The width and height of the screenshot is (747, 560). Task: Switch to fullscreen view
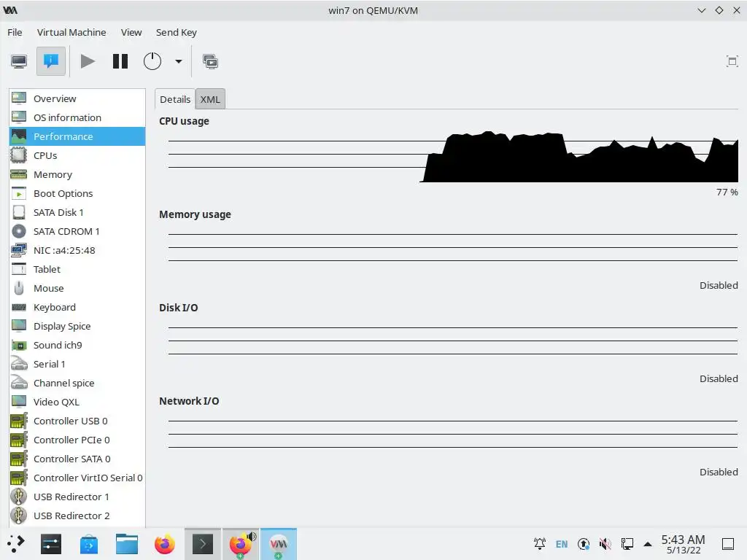click(x=732, y=61)
